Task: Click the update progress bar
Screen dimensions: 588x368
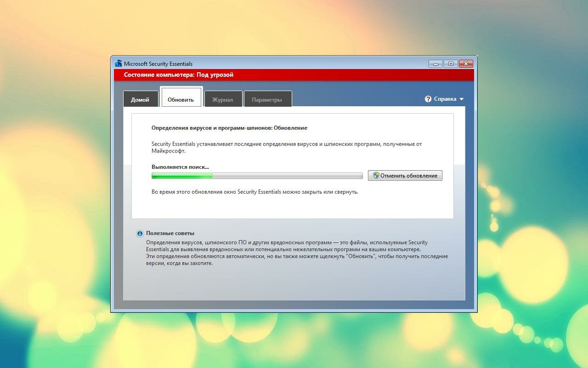Action: click(x=257, y=176)
